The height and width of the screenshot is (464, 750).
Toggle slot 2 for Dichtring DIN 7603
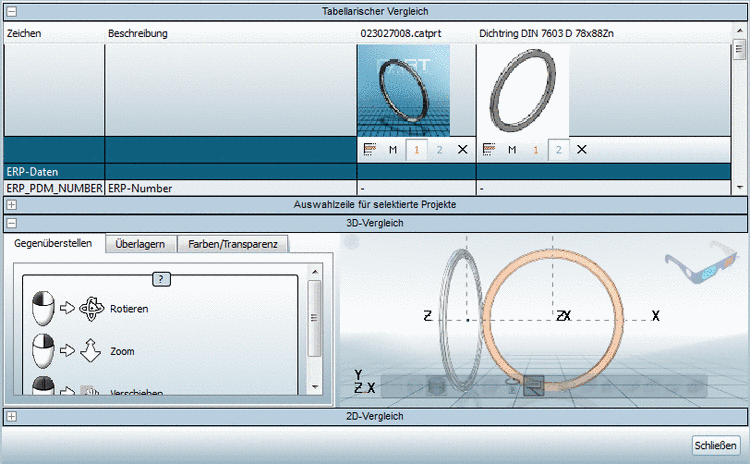559,150
